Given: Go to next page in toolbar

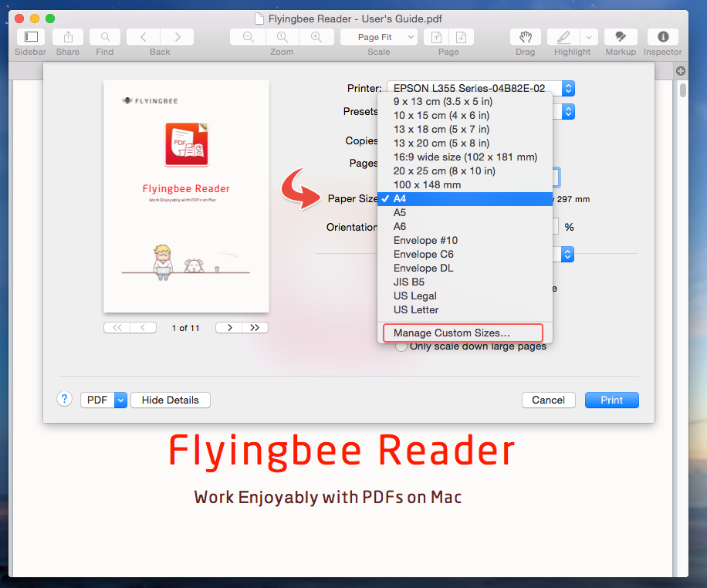Looking at the screenshot, I should tap(462, 37).
